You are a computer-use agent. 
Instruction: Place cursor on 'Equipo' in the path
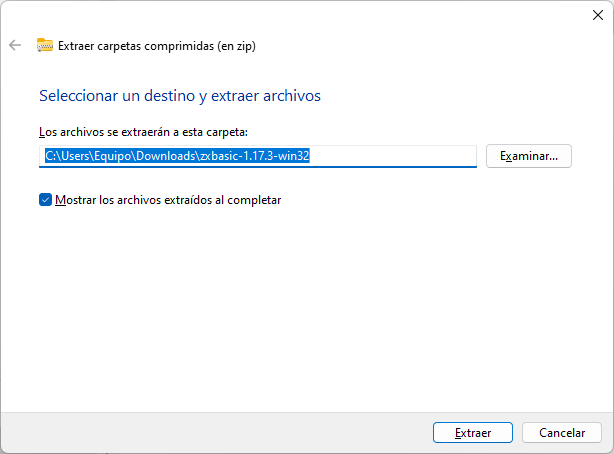coord(112,156)
